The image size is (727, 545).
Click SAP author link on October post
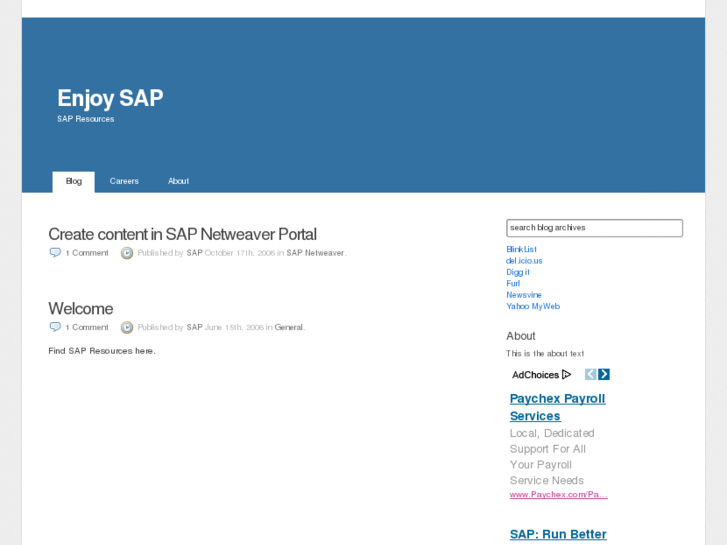(194, 253)
